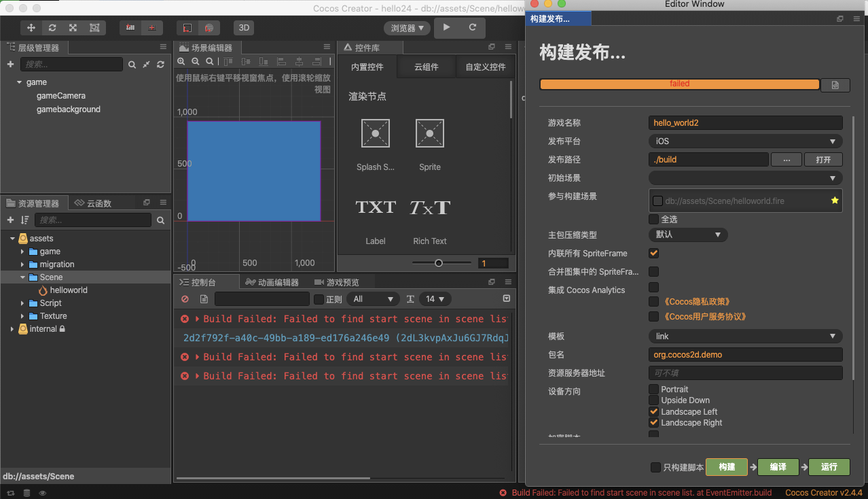Change asset sort order icon
The height and width of the screenshot is (499, 868).
click(x=25, y=220)
